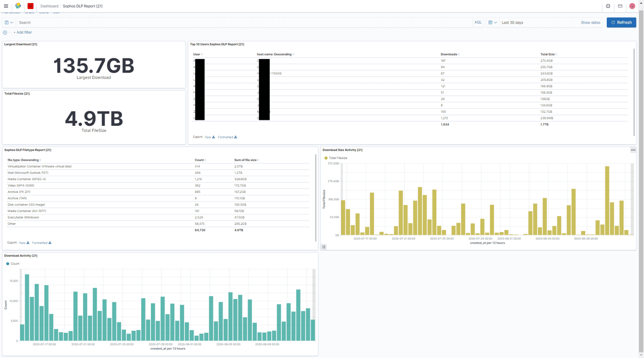The image size is (644, 358).
Task: Open the newsfeed mail icon
Action: click(620, 6)
